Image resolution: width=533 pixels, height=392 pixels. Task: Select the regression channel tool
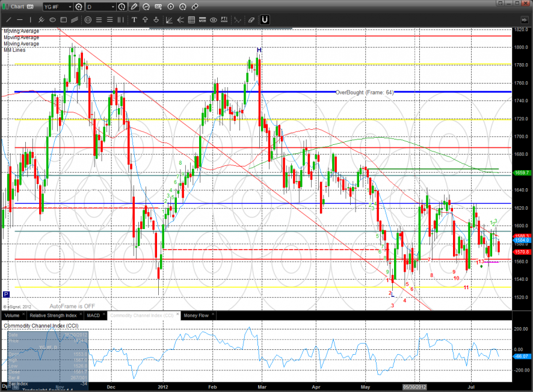[x=75, y=20]
